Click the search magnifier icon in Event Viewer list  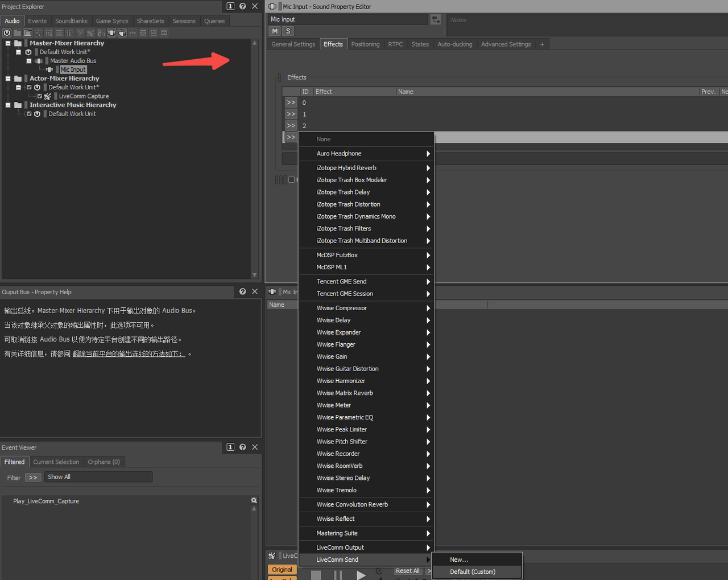coord(254,500)
